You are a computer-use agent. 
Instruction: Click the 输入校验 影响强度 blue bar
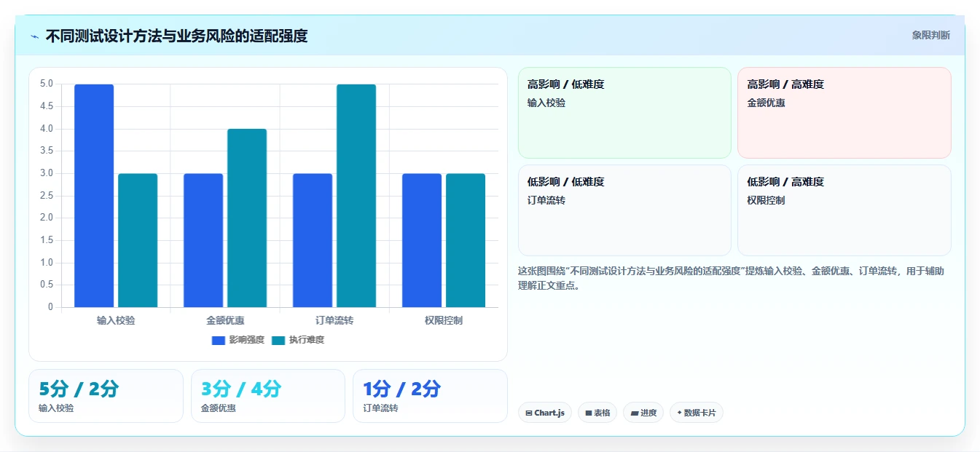coord(94,196)
